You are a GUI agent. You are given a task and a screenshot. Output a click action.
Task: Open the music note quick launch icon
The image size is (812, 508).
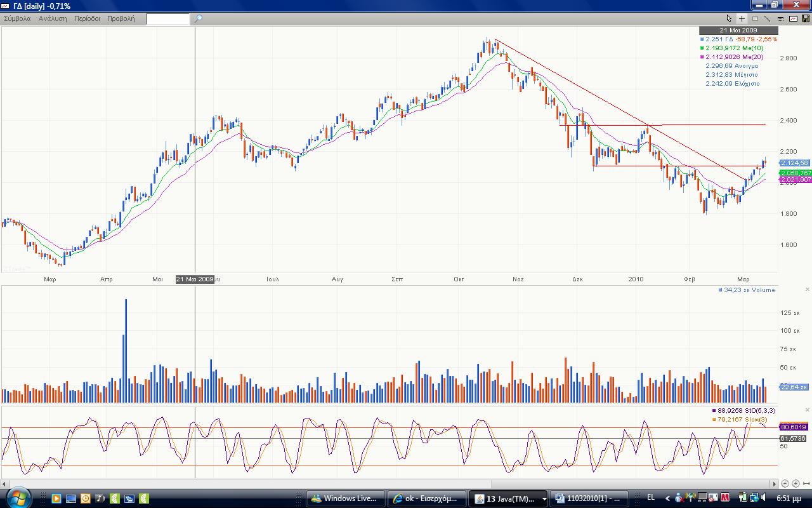pyautogui.click(x=100, y=498)
